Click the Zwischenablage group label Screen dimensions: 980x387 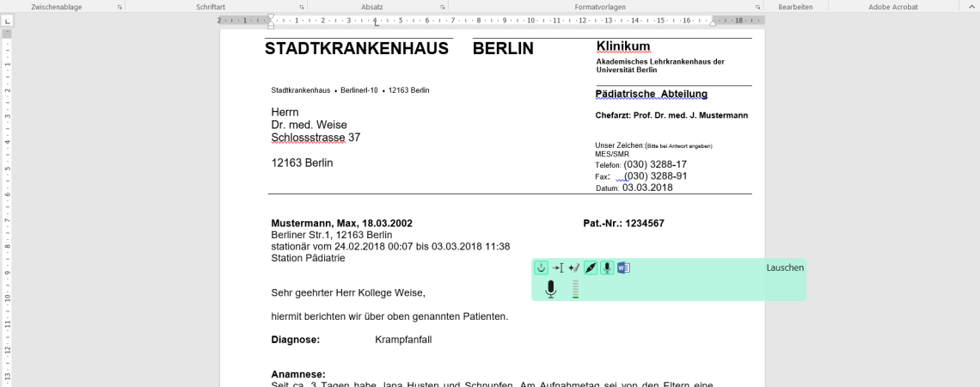point(57,7)
